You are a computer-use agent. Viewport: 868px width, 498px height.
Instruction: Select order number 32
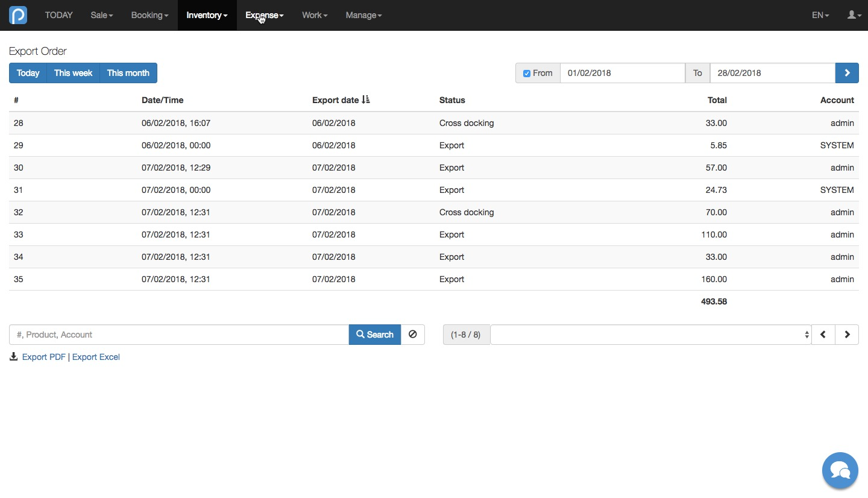coord(19,212)
